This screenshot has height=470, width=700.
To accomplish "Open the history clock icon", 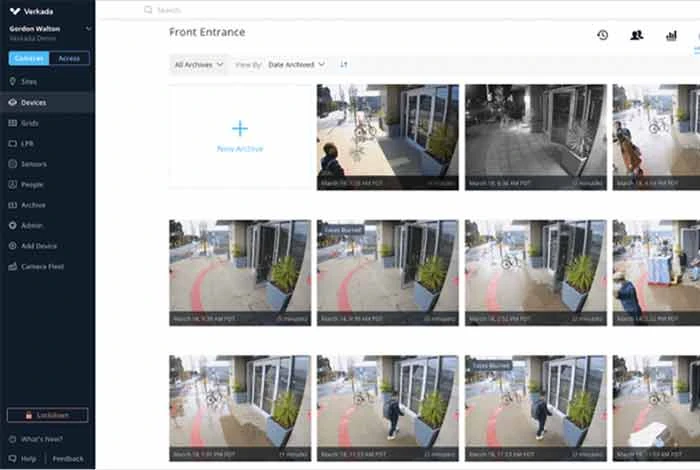I will click(602, 35).
